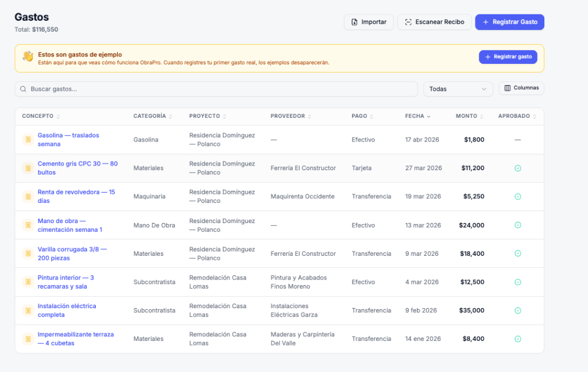Open the Impermeabilizante terraza — 4 cubetas expense
The width and height of the screenshot is (588, 372).
coord(75,339)
